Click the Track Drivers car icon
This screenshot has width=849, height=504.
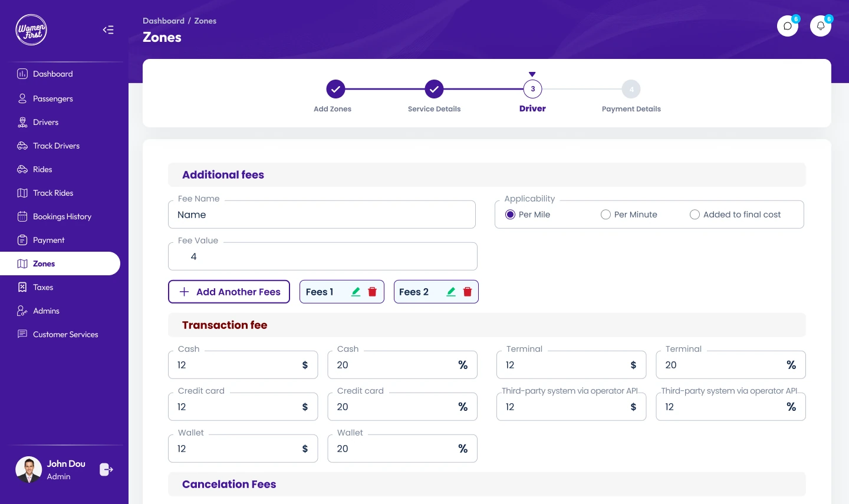click(22, 146)
